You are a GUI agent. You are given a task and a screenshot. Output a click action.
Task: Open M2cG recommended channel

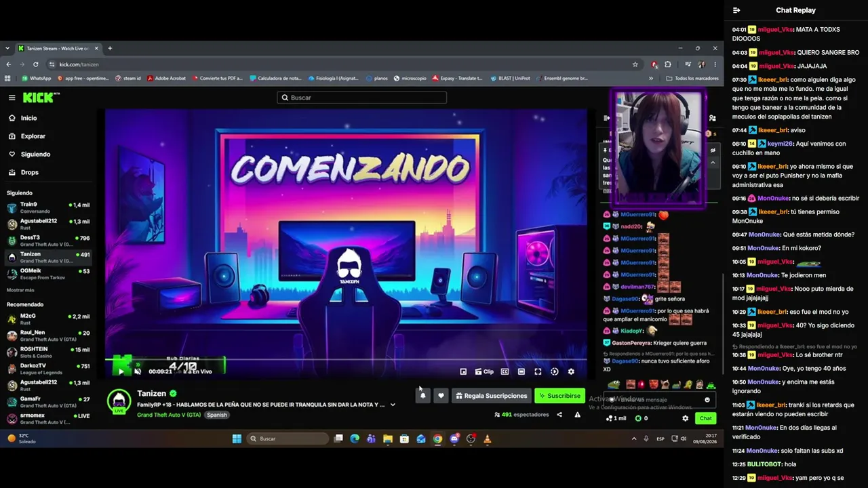coord(48,319)
